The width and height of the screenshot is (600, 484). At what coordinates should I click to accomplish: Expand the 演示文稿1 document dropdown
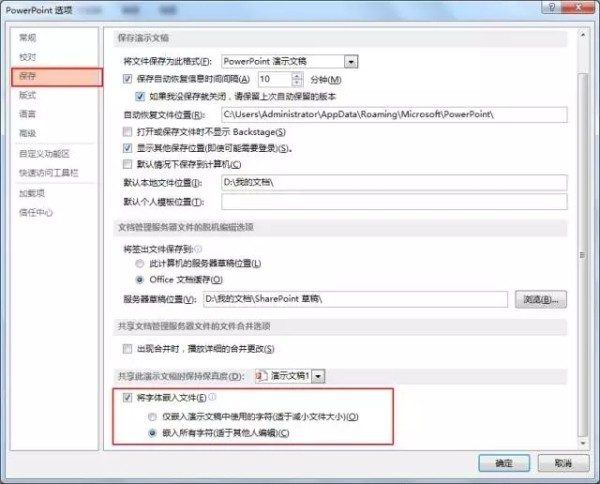pyautogui.click(x=318, y=376)
